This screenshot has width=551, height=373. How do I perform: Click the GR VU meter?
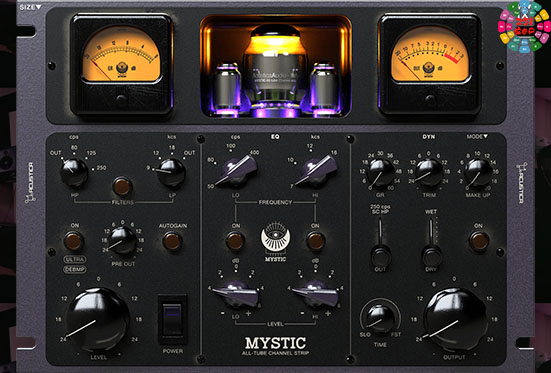[121, 65]
